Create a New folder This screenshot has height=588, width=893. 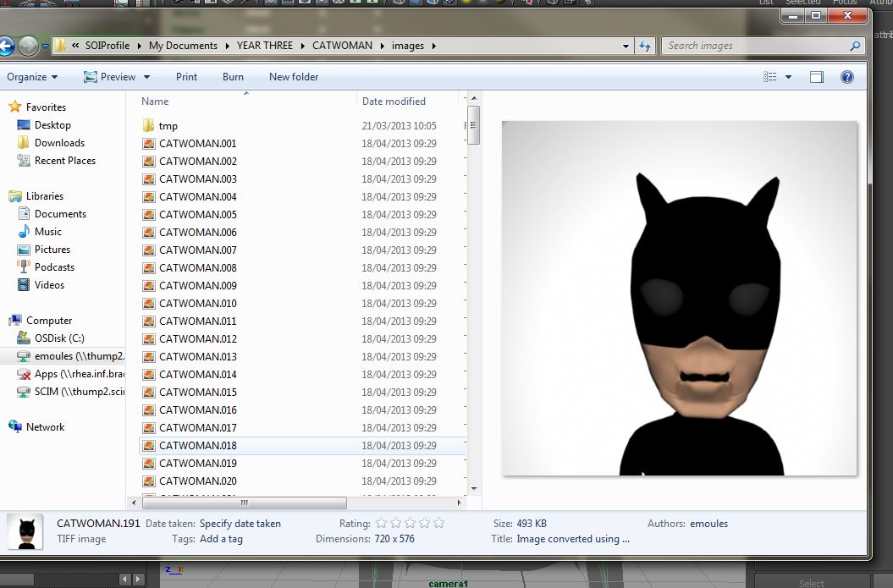click(294, 77)
